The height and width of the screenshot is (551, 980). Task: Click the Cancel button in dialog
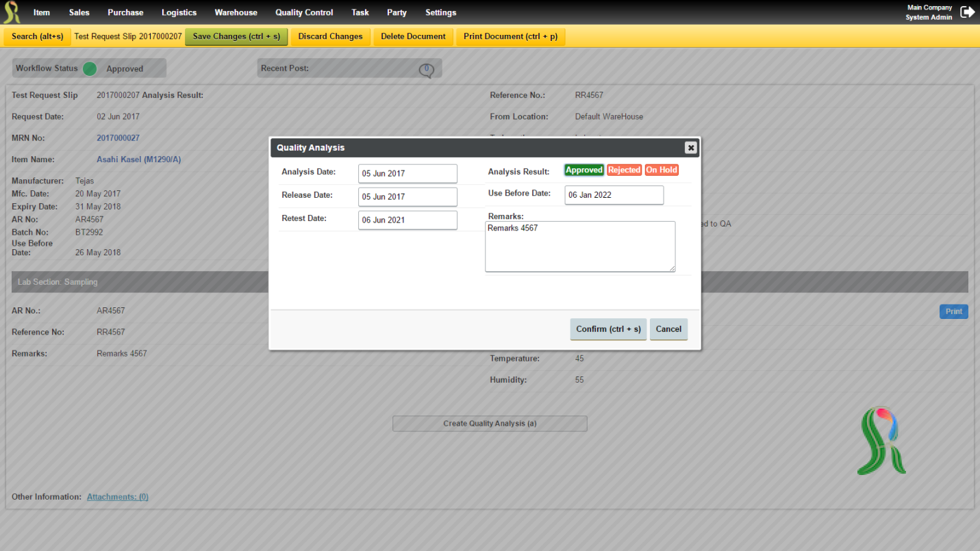(668, 329)
